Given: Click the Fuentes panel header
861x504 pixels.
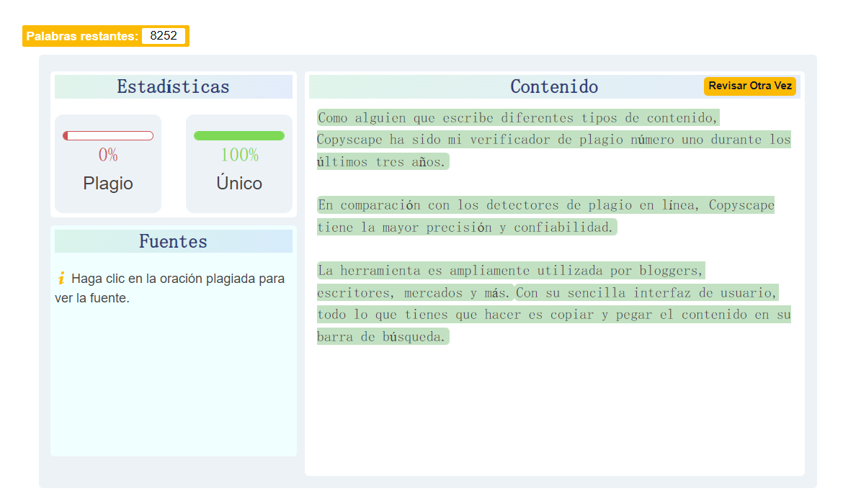Looking at the screenshot, I should (174, 242).
